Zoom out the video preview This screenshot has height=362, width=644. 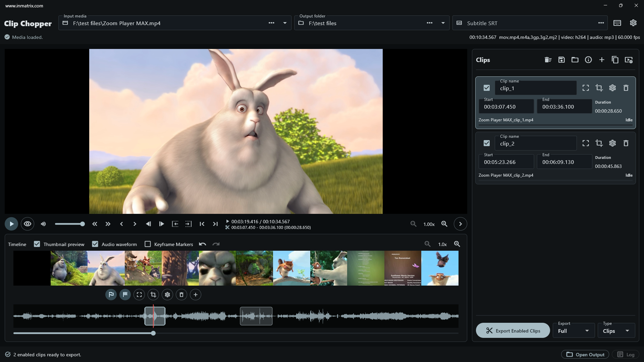click(x=414, y=224)
